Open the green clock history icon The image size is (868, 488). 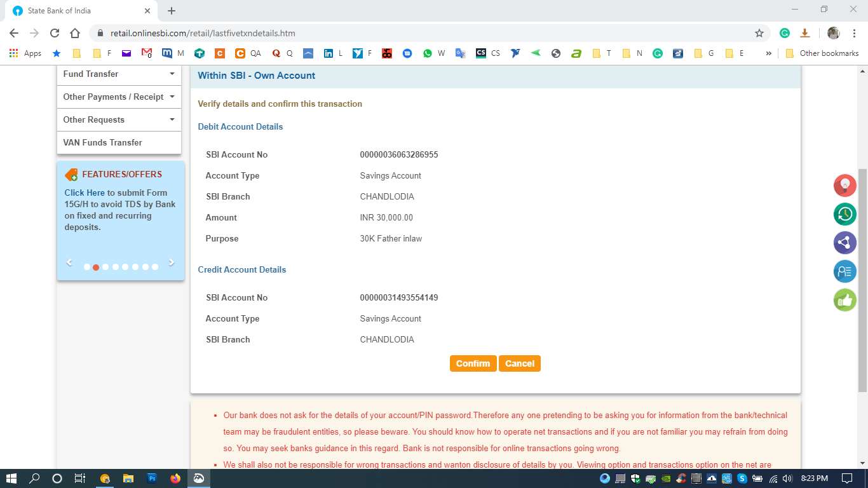point(845,213)
